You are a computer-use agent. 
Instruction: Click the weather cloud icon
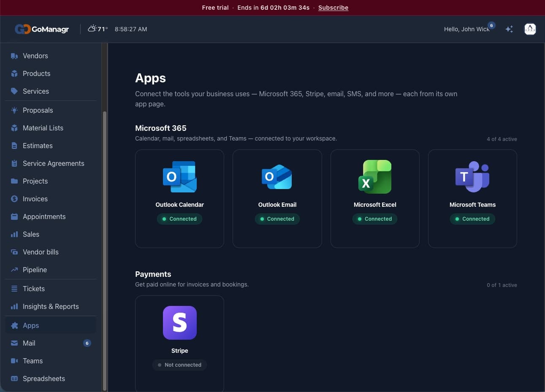[x=92, y=29]
